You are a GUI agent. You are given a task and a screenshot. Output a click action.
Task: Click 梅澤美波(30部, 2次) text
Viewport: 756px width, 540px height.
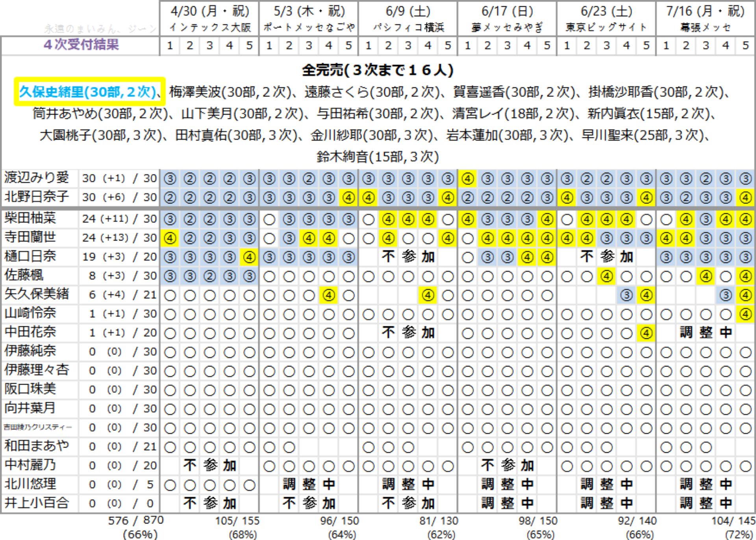click(230, 92)
